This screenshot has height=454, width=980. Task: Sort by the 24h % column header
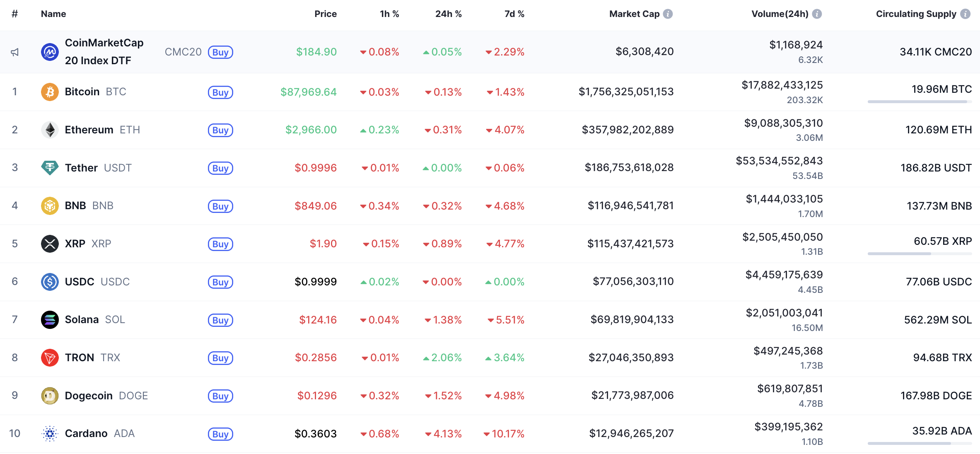(448, 14)
